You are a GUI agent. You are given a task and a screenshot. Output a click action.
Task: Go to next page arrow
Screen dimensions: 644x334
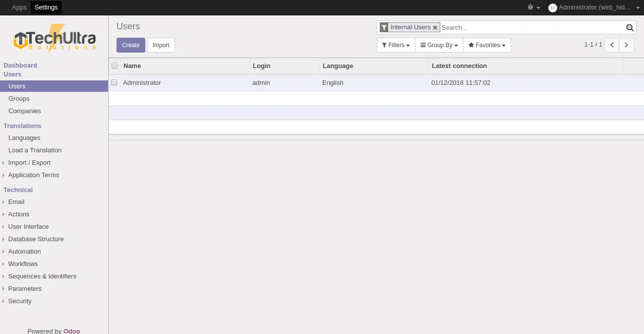[x=627, y=45]
